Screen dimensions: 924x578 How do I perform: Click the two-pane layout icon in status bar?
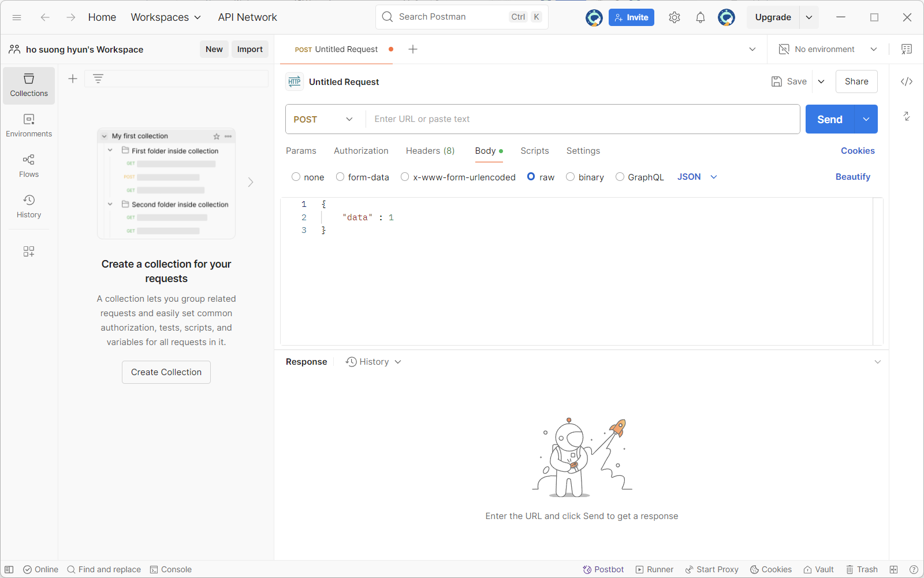(x=894, y=569)
